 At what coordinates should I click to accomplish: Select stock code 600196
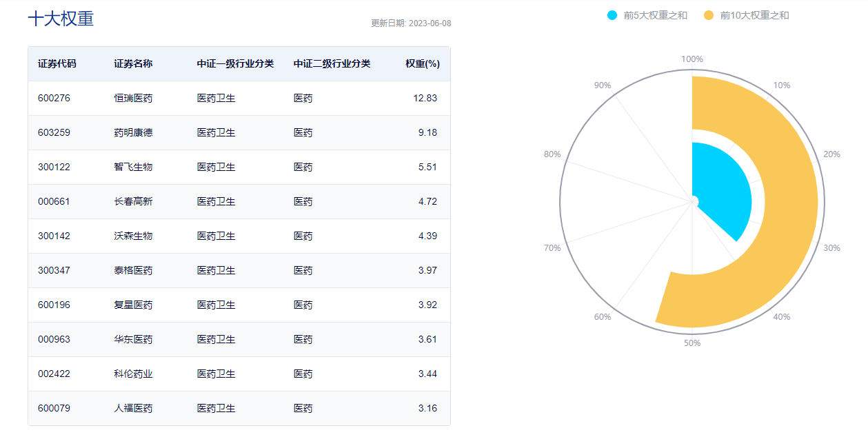[x=54, y=305]
